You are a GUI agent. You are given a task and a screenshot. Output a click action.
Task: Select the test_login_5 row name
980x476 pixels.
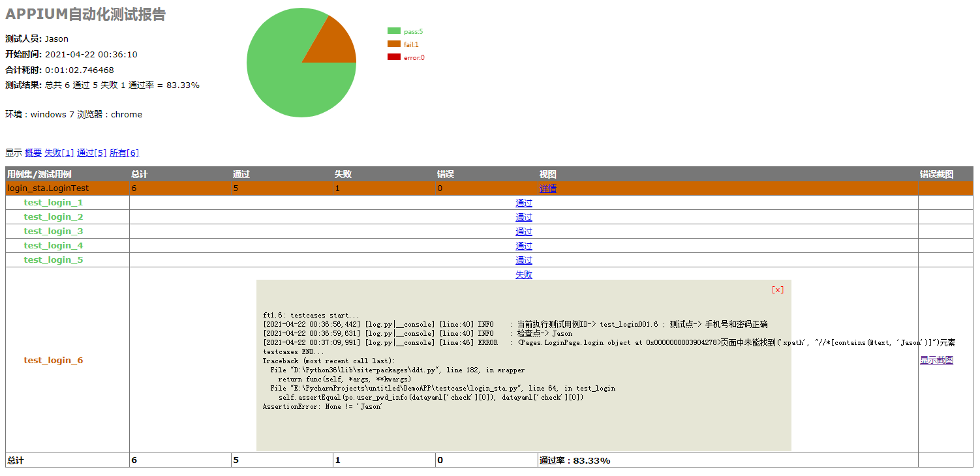click(x=54, y=260)
